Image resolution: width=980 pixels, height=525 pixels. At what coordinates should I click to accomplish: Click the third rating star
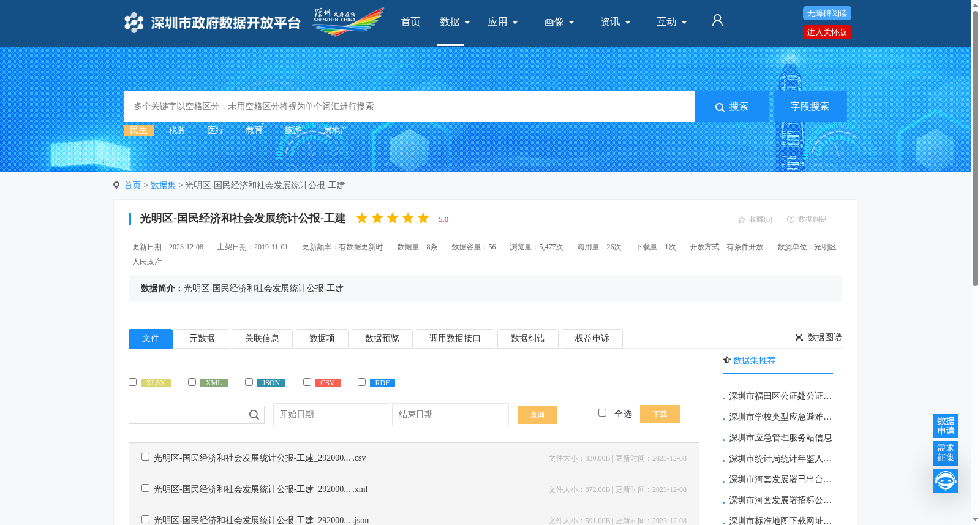click(x=393, y=218)
